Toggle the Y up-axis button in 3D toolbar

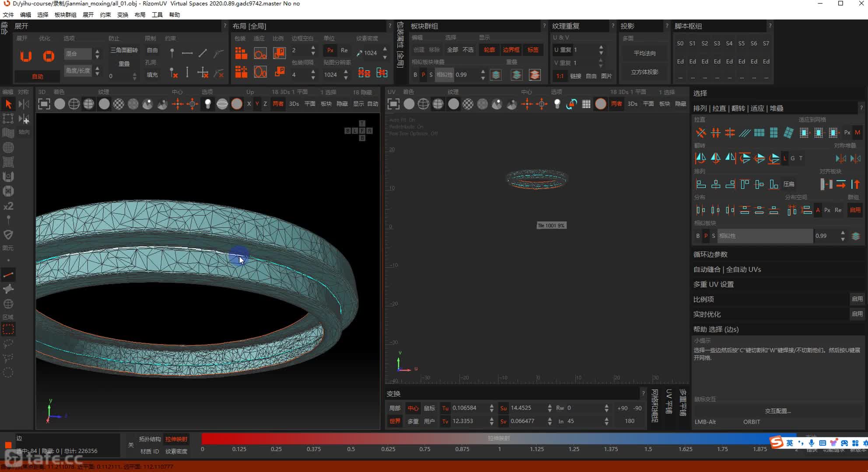(x=257, y=104)
